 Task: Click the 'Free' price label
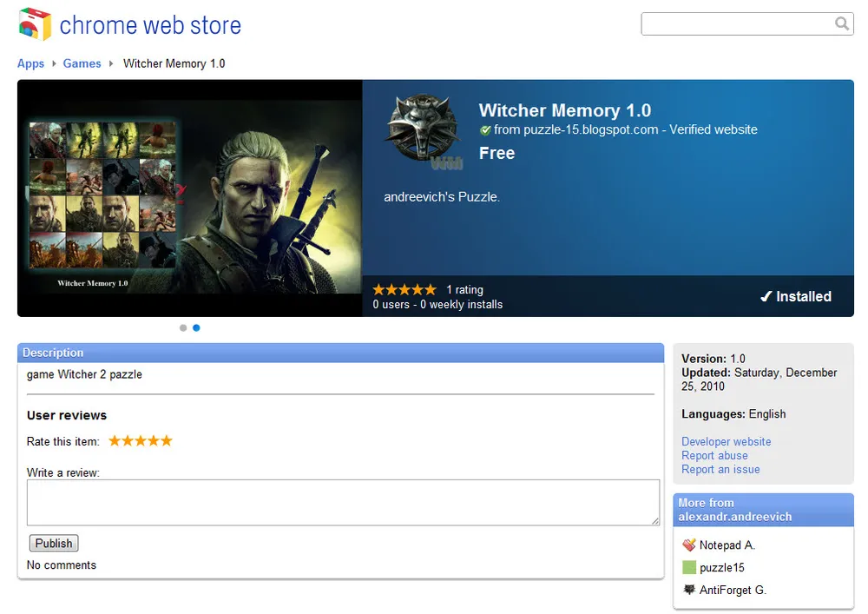point(496,153)
